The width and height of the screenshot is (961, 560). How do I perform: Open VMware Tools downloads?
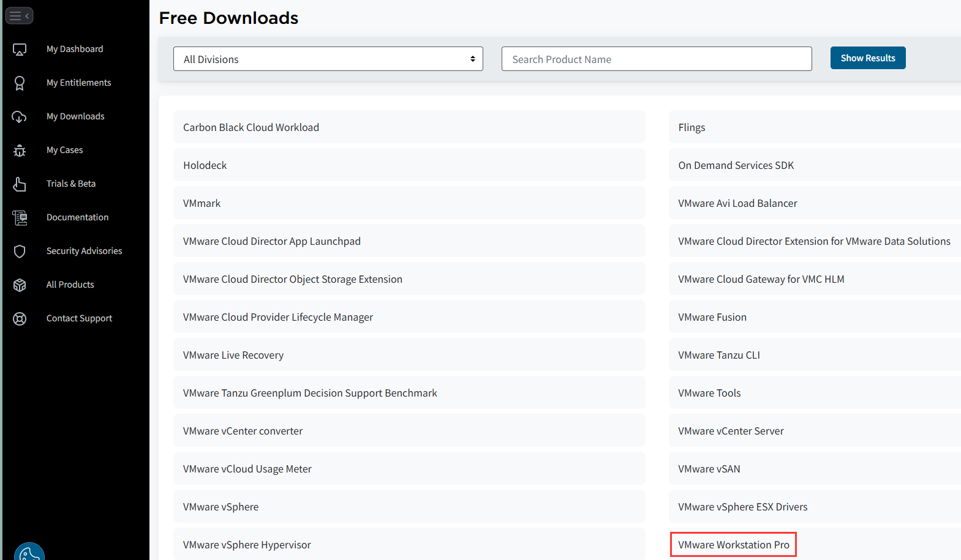point(815,392)
